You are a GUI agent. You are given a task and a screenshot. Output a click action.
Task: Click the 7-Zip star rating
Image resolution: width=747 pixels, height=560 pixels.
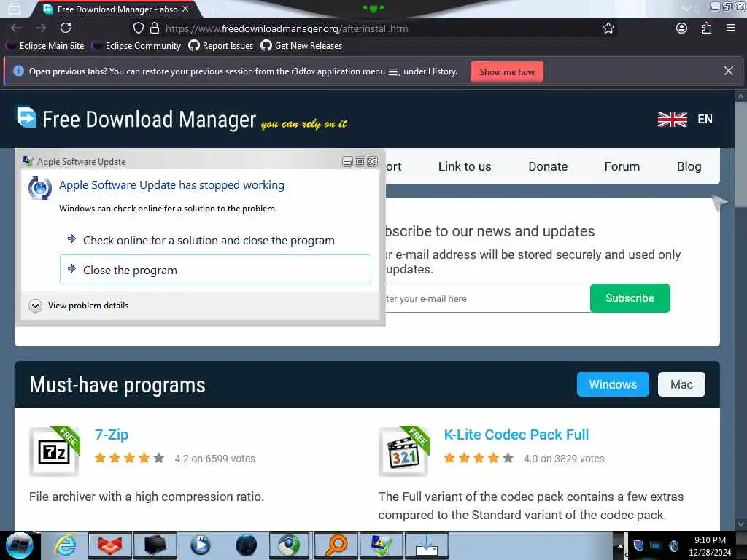point(129,458)
